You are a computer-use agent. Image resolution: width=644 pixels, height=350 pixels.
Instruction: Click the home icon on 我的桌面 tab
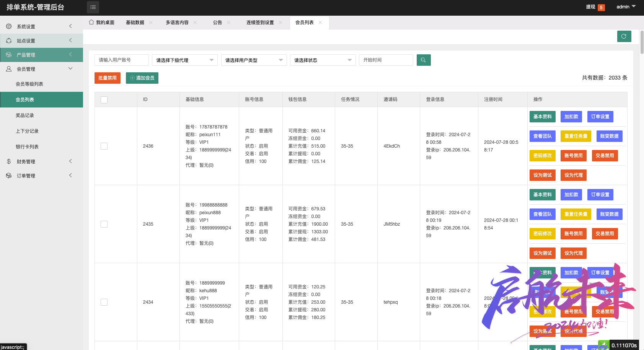[91, 22]
